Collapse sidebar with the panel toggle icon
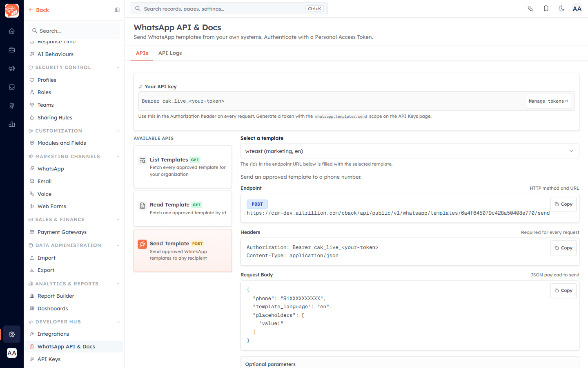 click(117, 10)
